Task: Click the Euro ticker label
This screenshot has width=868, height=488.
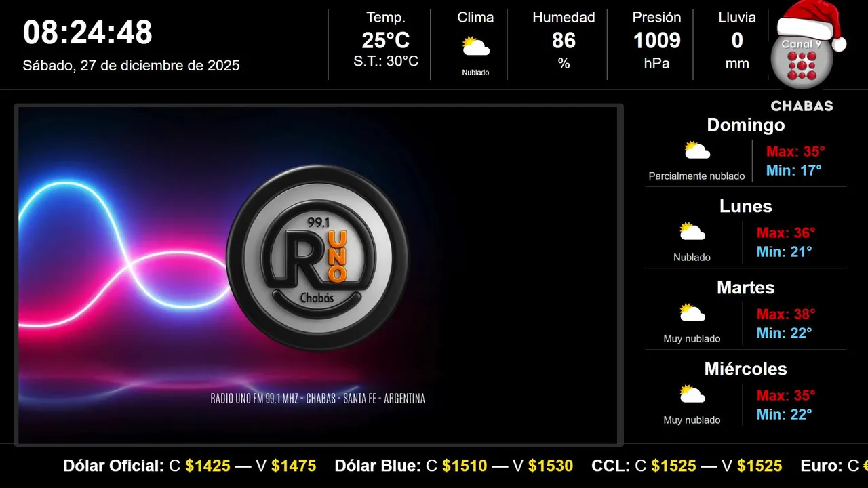Action: click(x=822, y=466)
